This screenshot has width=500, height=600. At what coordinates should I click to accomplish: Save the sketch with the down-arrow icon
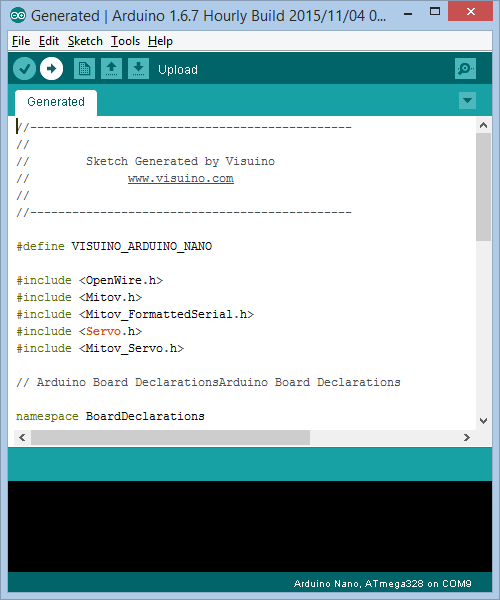[138, 69]
